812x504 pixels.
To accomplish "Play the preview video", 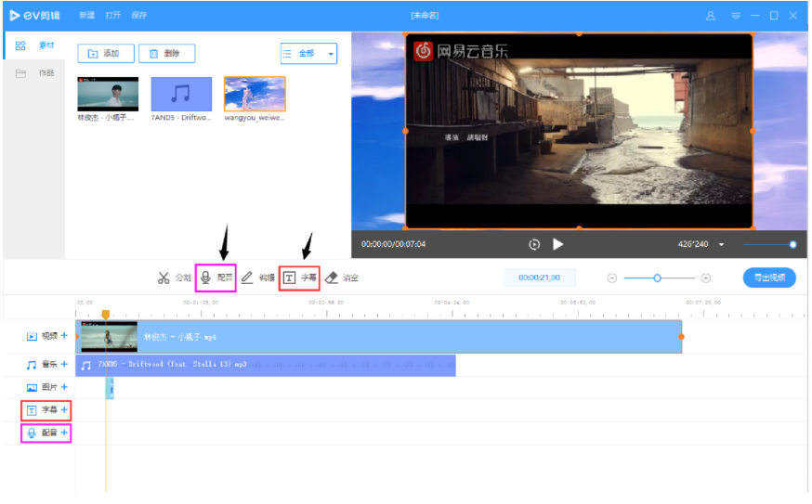I will tap(557, 244).
